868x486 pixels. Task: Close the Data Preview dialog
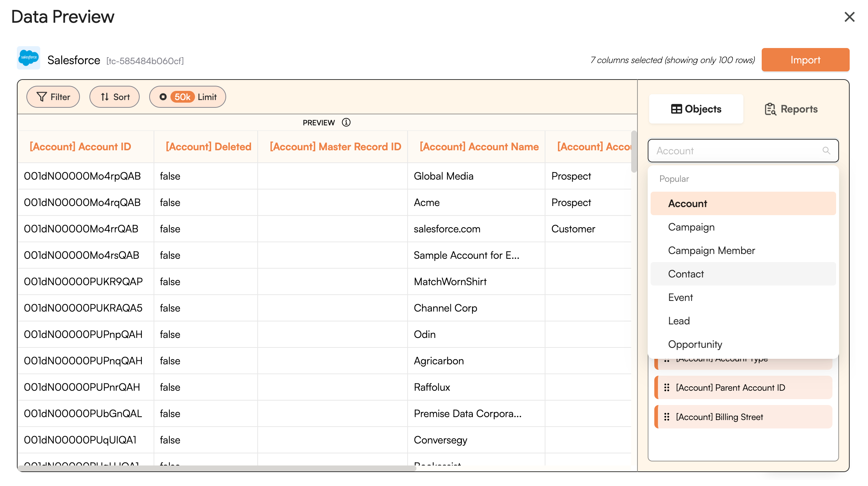(849, 17)
